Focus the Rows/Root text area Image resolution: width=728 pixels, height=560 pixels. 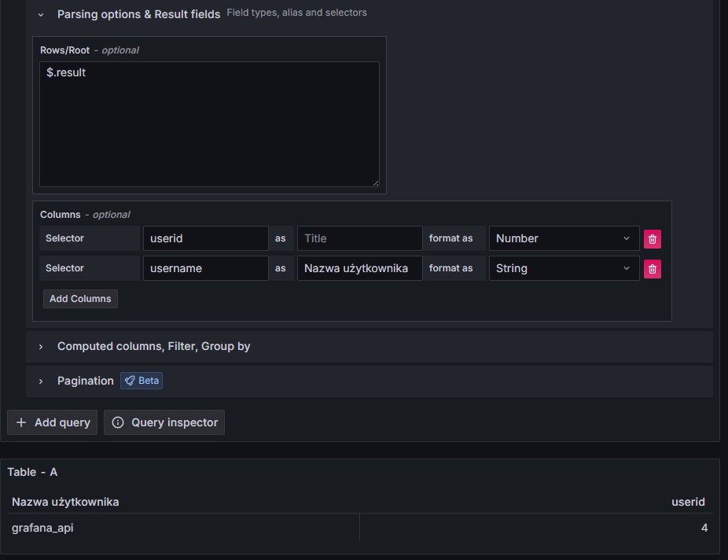[209, 124]
